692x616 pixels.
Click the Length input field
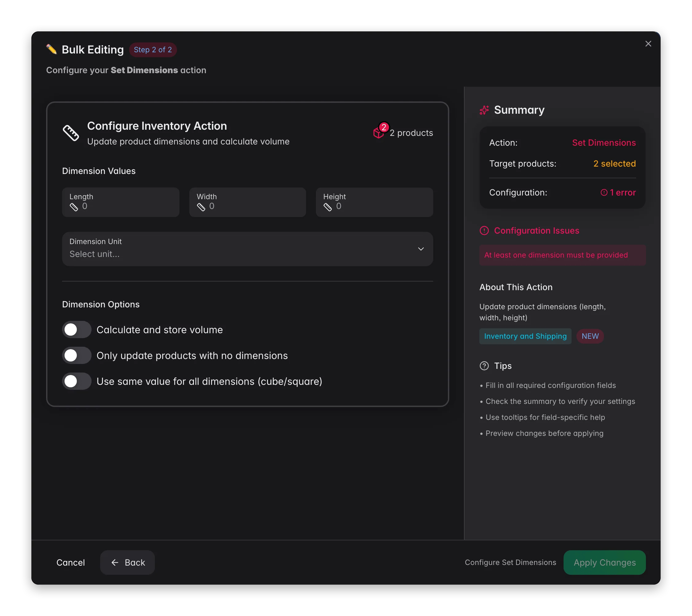pyautogui.click(x=120, y=202)
